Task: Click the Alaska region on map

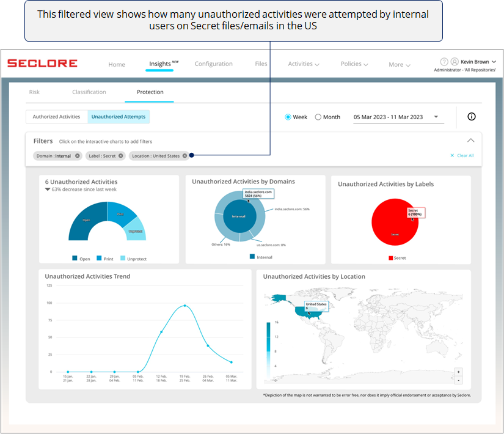Action: click(279, 298)
